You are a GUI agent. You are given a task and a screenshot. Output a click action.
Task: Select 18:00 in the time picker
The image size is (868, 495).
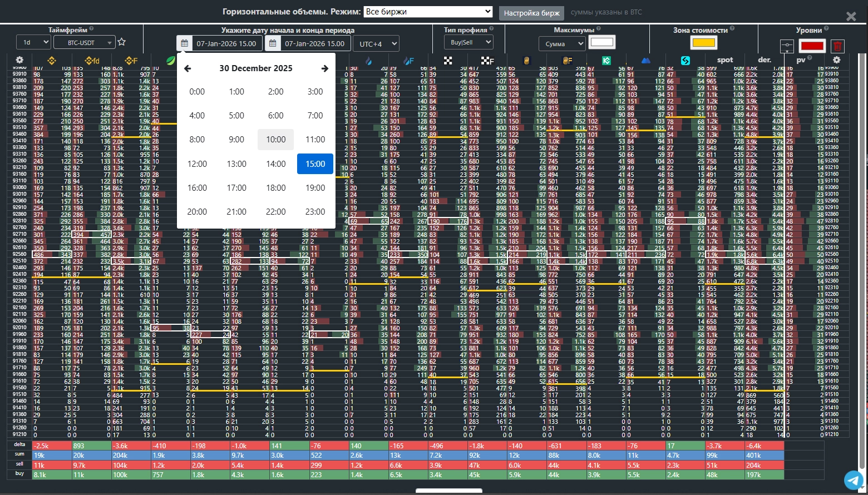coord(276,188)
